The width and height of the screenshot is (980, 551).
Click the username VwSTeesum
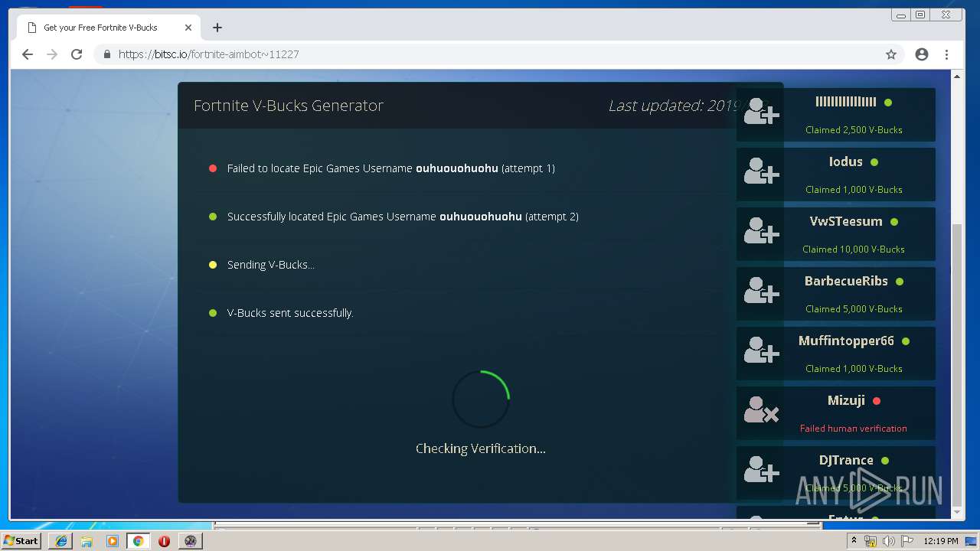(x=846, y=222)
